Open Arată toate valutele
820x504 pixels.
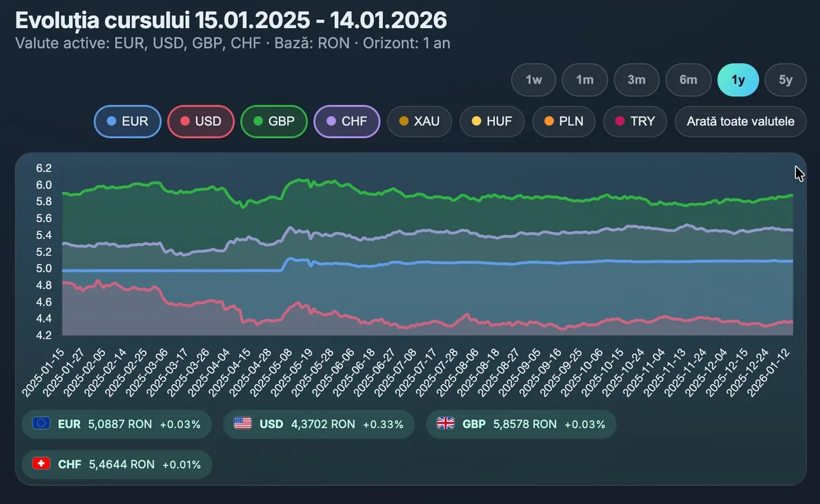tap(740, 122)
